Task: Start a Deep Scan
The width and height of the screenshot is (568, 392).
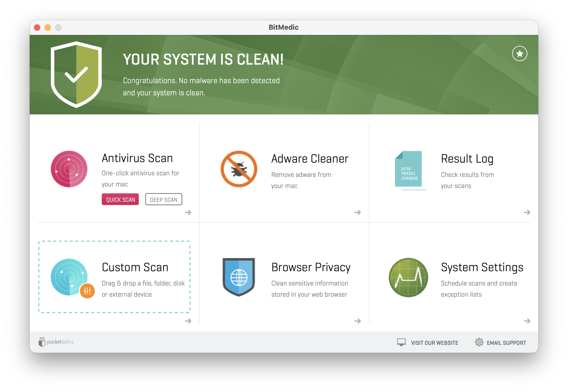Action: (163, 199)
